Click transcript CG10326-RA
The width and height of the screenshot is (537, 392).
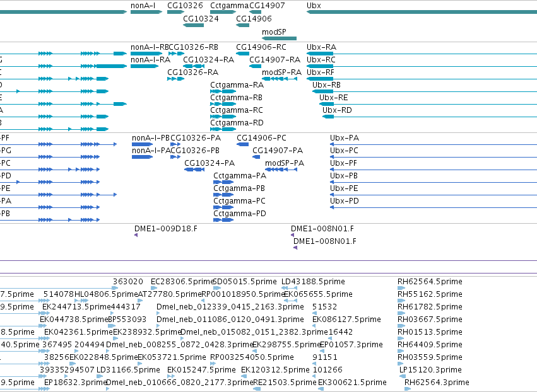click(193, 72)
